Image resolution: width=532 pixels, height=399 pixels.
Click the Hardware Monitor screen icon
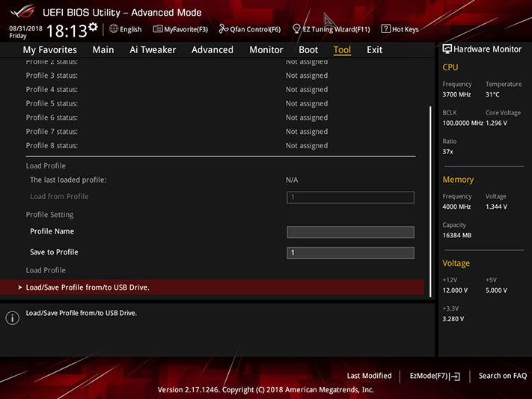tap(447, 49)
